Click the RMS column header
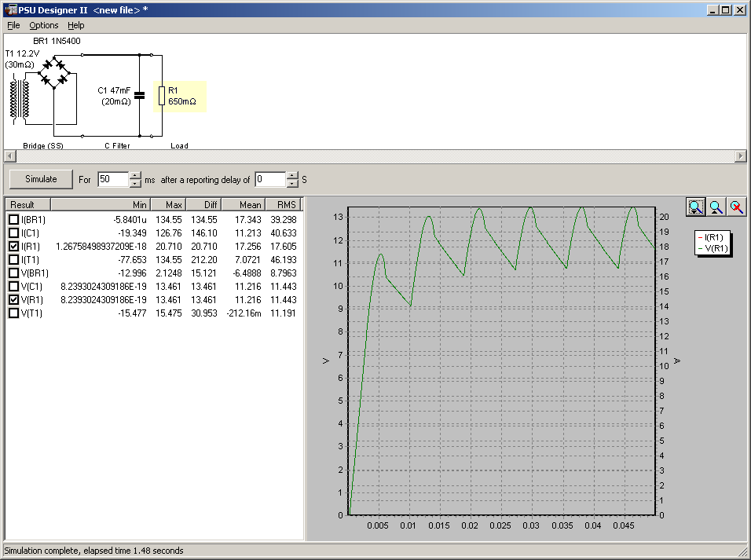751x560 pixels. [x=283, y=204]
